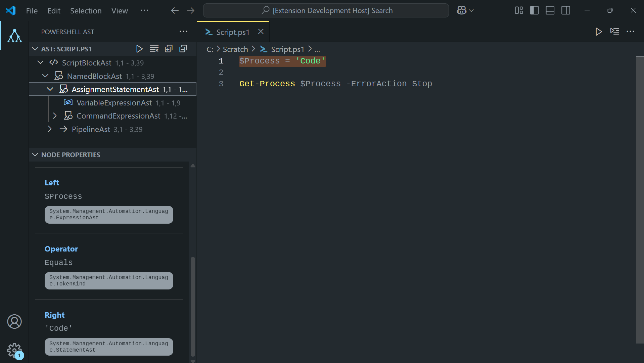Collapse the AssignmentStatementAst node
644x363 pixels.
(50, 89)
